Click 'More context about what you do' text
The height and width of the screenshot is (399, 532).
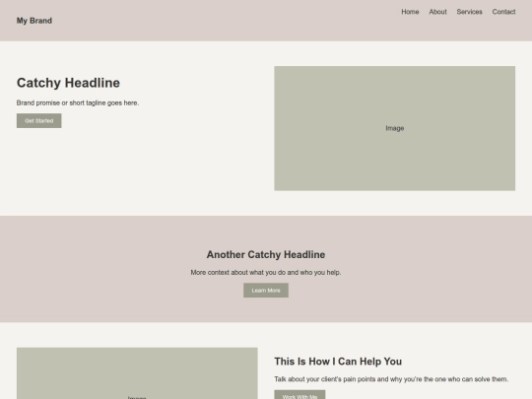[x=266, y=273]
